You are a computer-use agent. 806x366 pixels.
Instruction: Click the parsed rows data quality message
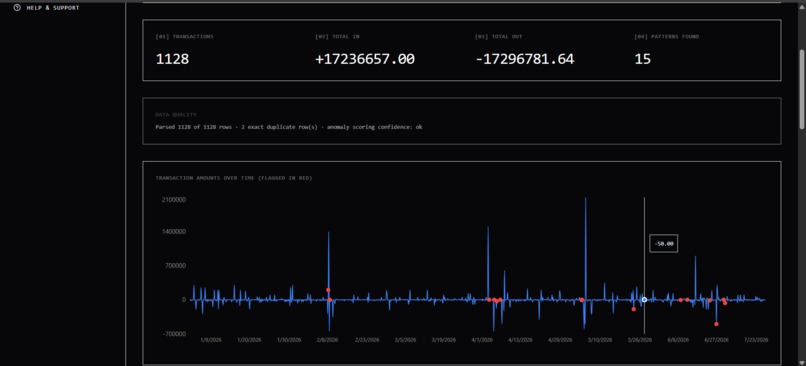point(289,126)
